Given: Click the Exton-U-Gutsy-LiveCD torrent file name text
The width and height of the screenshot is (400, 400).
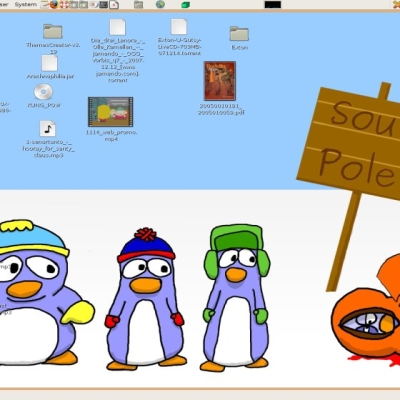Looking at the screenshot, I should (x=179, y=46).
